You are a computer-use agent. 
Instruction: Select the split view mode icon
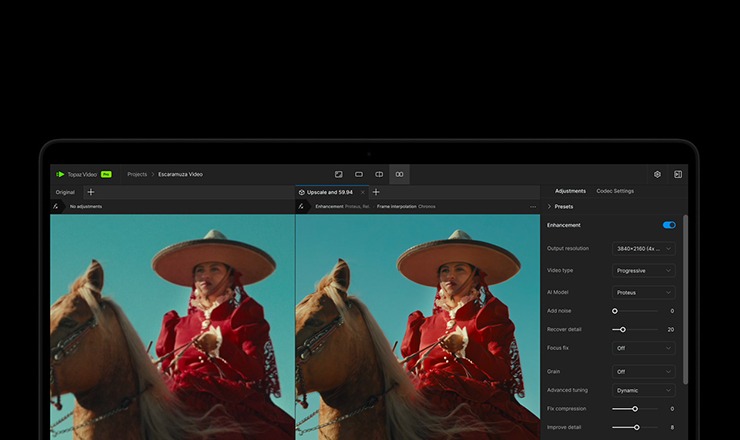coord(379,174)
